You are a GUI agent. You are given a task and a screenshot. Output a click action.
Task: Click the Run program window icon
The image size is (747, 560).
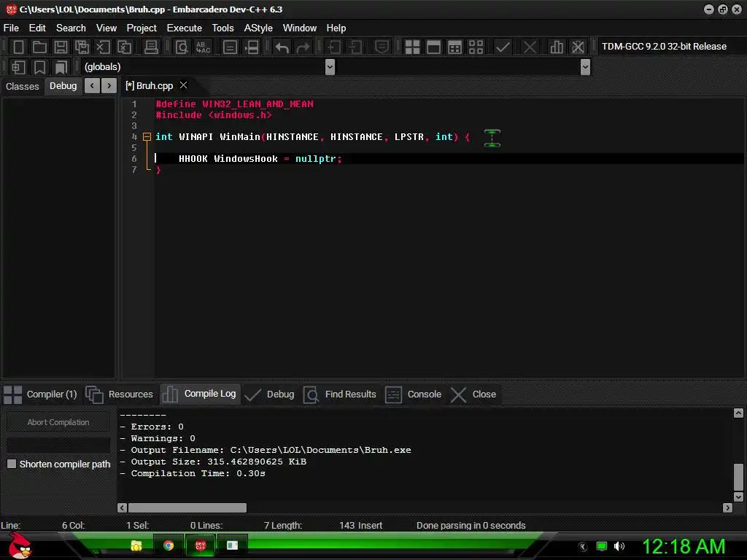tap(433, 47)
